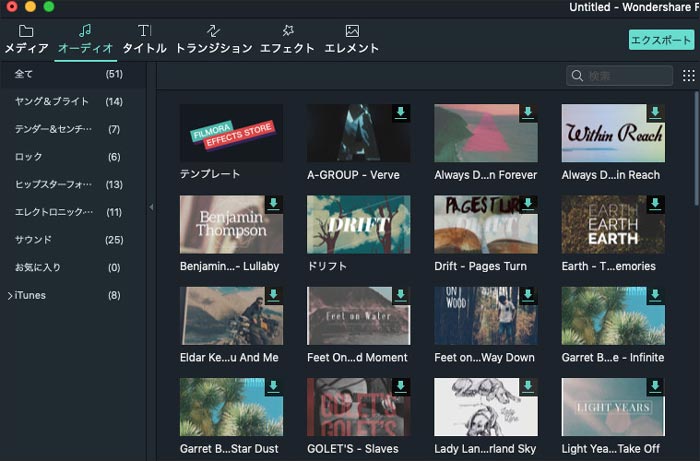This screenshot has height=461, width=700.
Task: Select the Benjamin Thompson thumbnail
Action: (231, 224)
